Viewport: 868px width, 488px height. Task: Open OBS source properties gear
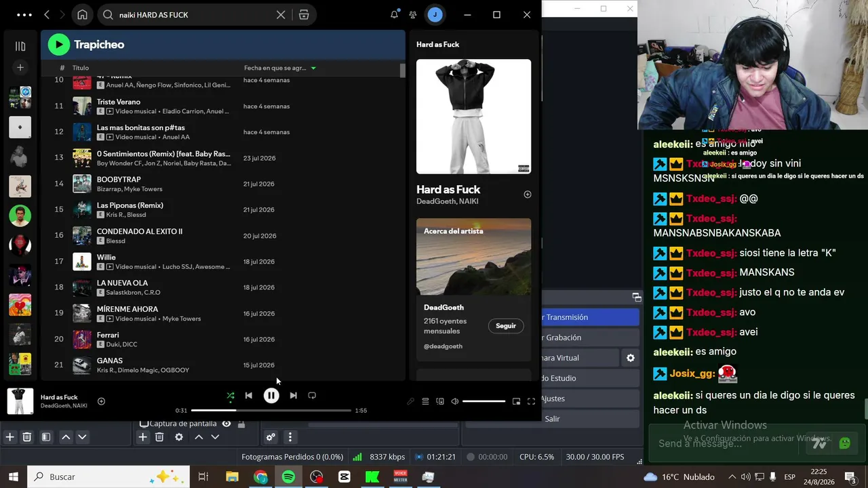[x=179, y=437]
